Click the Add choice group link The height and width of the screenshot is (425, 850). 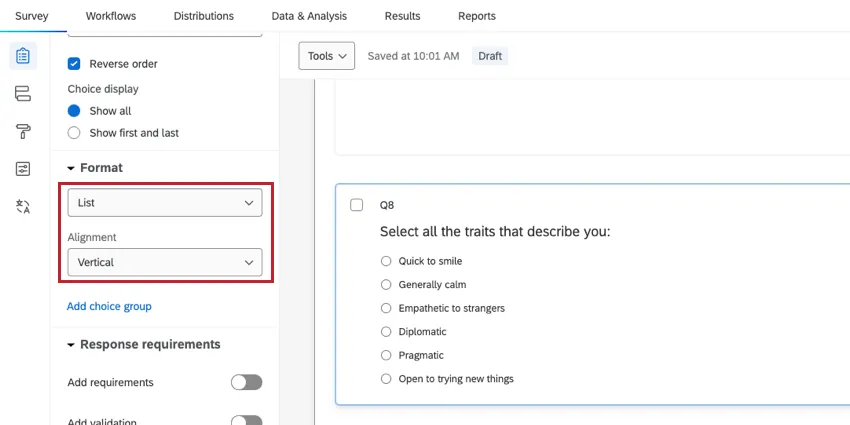109,306
